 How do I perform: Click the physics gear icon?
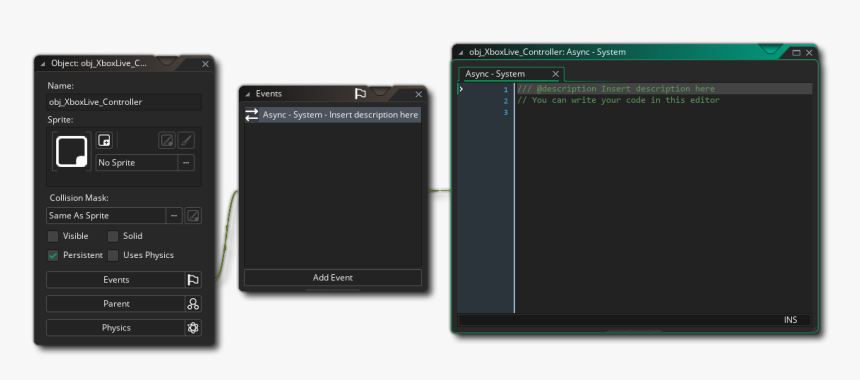click(193, 328)
